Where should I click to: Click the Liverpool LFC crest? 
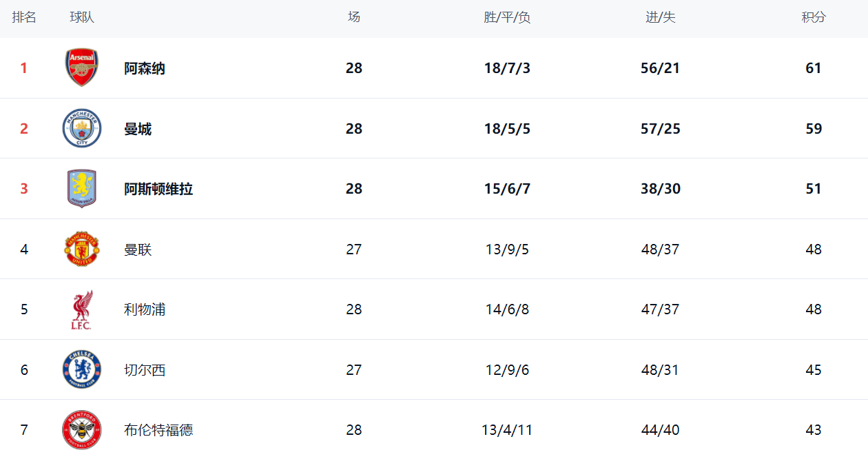tap(82, 309)
